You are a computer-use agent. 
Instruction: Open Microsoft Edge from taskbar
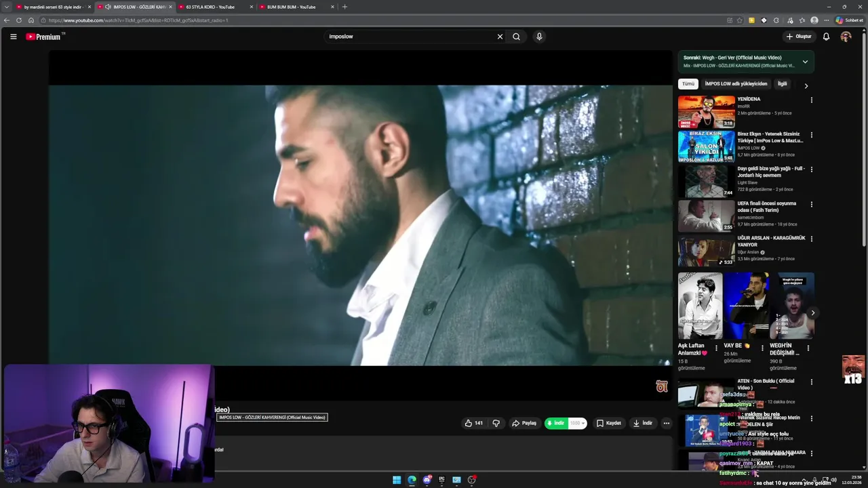[412, 480]
